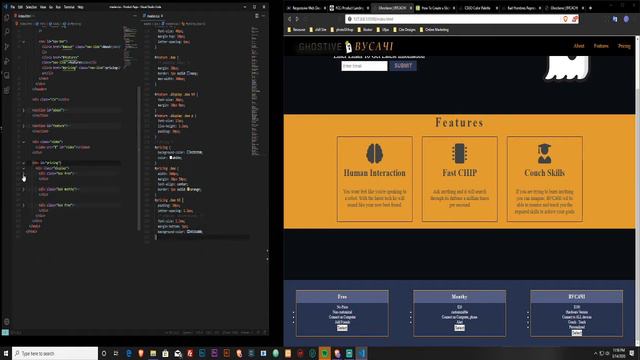Click the Pricing link in page navbar
640x360 pixels.
click(624, 46)
